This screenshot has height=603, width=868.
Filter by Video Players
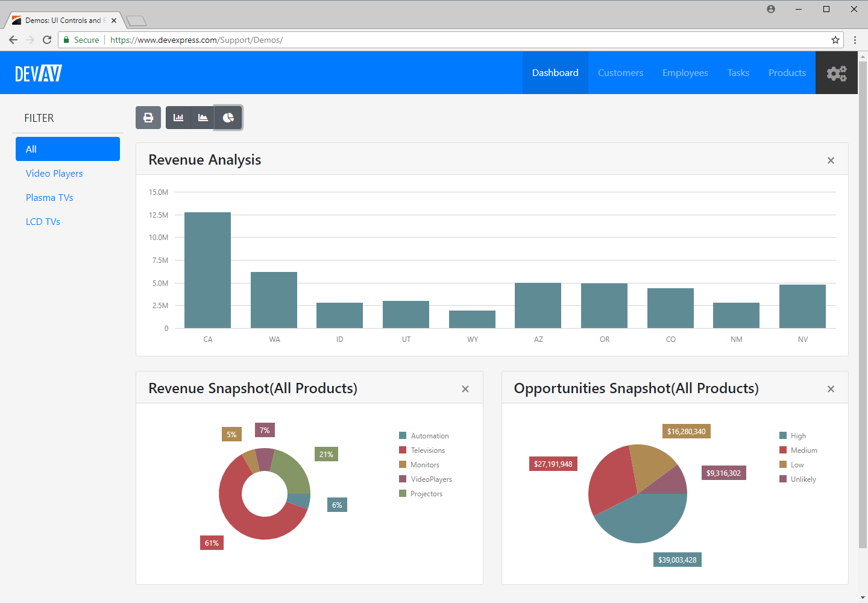[54, 173]
